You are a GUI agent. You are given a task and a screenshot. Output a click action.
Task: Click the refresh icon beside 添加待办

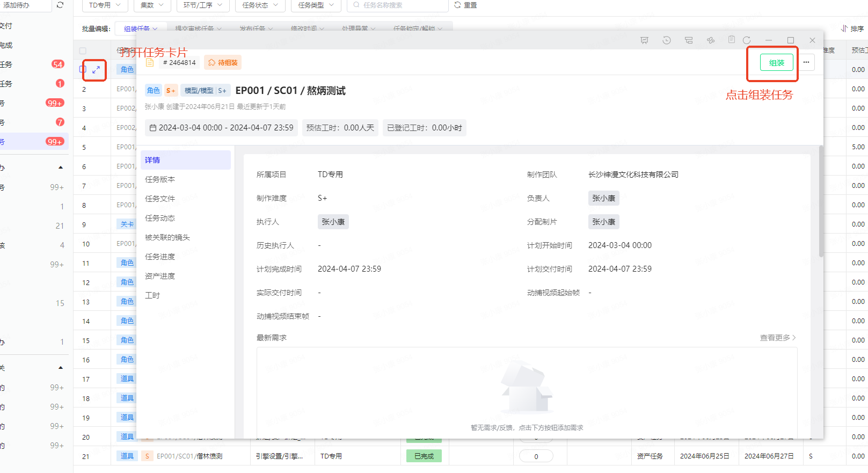[60, 5]
